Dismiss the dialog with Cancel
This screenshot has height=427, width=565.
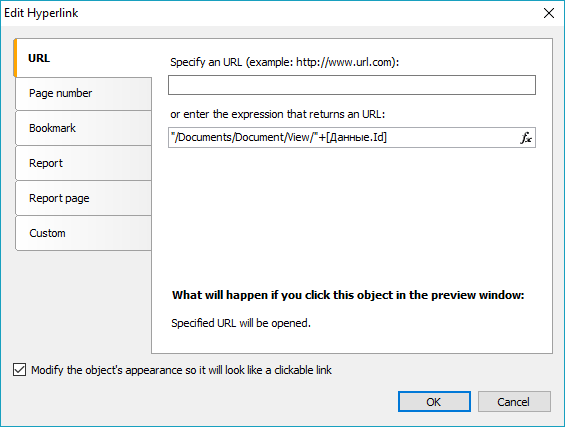point(514,401)
